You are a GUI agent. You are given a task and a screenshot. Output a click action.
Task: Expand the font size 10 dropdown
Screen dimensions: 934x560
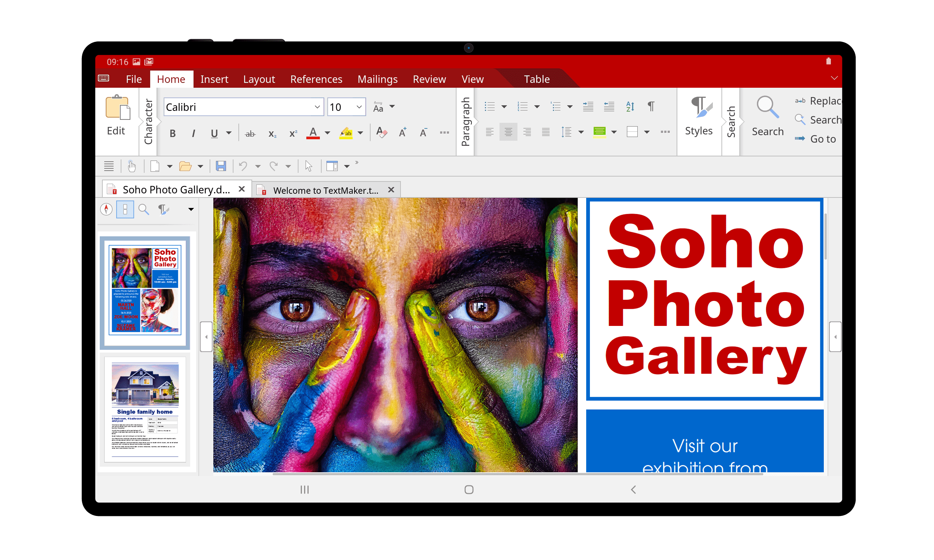click(359, 107)
